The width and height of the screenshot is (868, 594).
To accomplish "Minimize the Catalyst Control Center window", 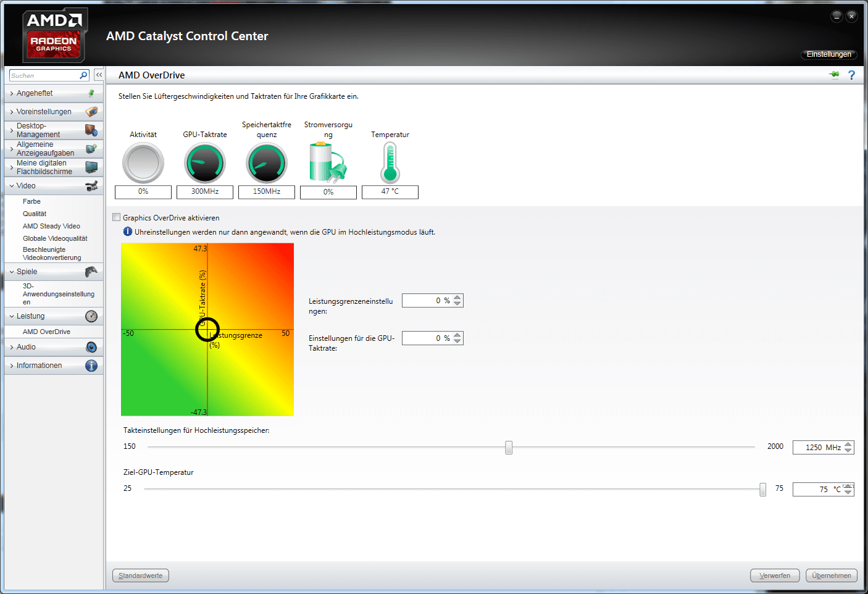I will tap(837, 16).
